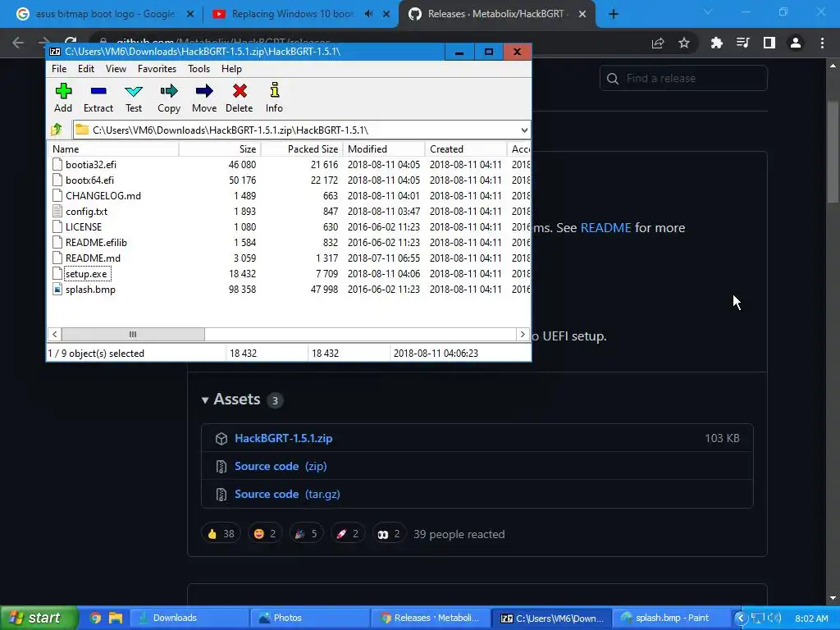Click the Windows start button
This screenshot has height=630, width=840.
click(x=38, y=618)
